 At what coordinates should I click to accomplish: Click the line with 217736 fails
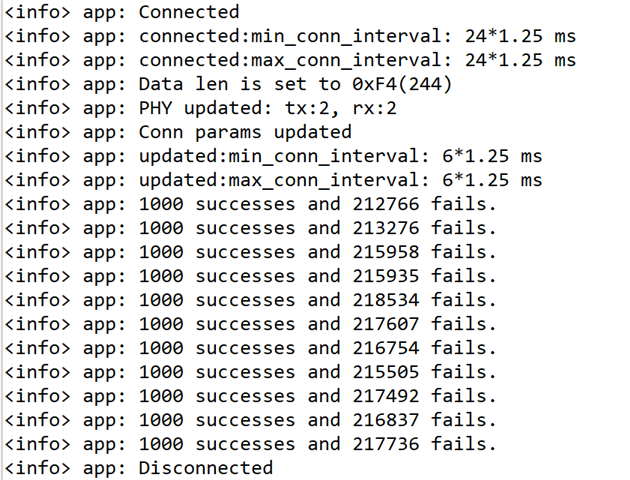click(x=251, y=444)
